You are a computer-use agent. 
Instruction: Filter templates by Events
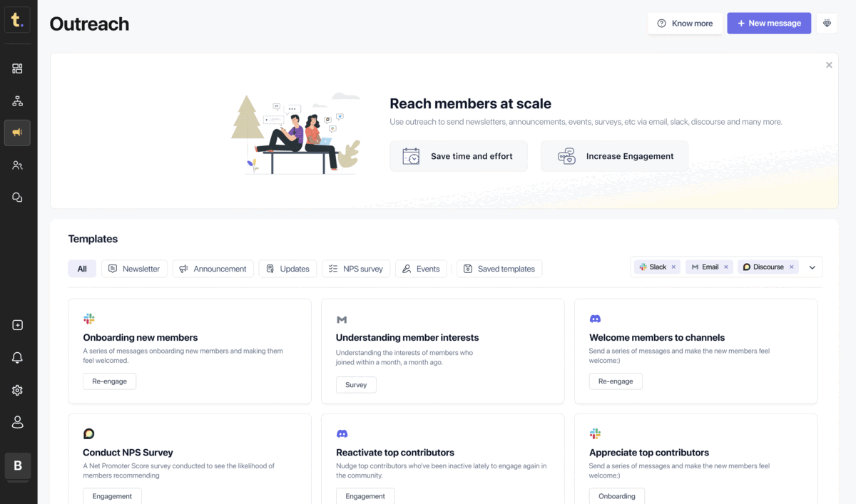pyautogui.click(x=421, y=269)
